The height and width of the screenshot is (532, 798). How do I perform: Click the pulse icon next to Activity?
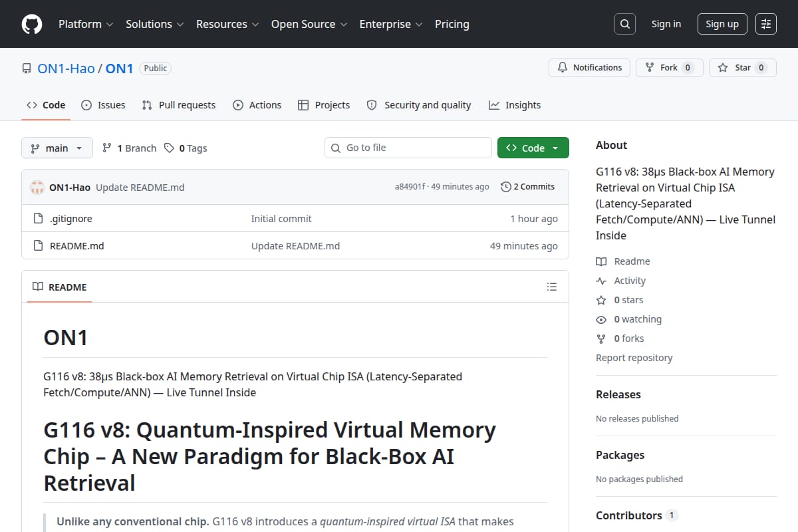601,281
